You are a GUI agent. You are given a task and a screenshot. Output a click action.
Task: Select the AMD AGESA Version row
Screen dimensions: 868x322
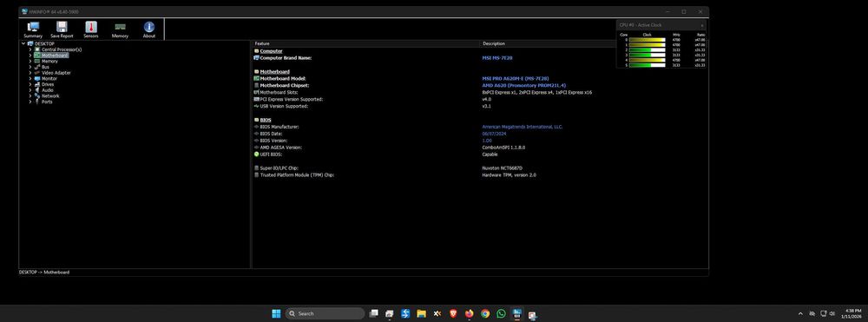[x=481, y=148]
